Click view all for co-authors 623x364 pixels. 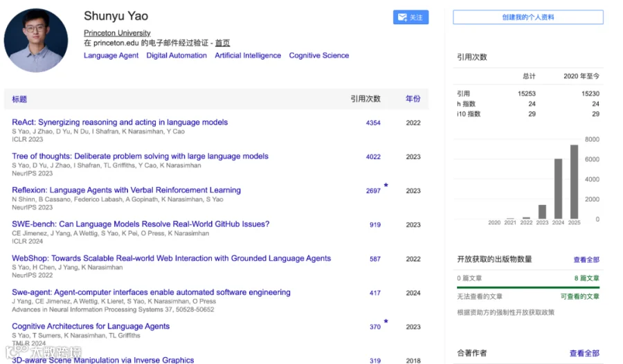pos(584,353)
